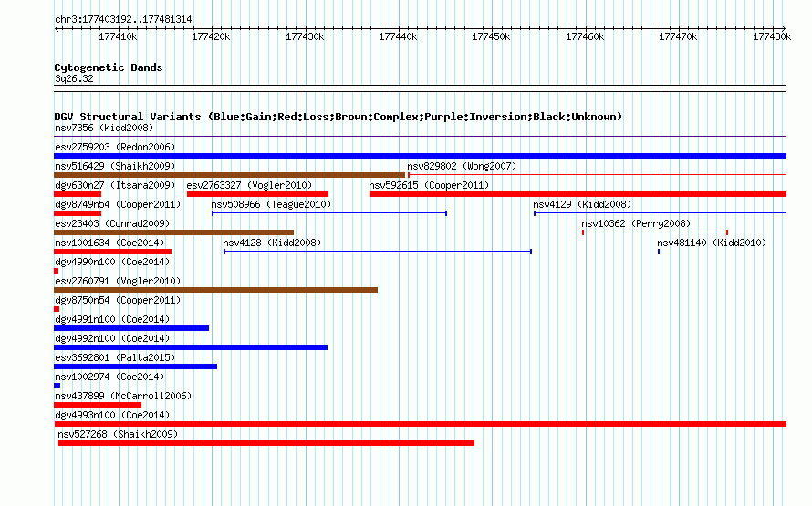Click the nsv4128 (Kidd2008) variant label
This screenshot has width=812, height=506.
coord(272,243)
